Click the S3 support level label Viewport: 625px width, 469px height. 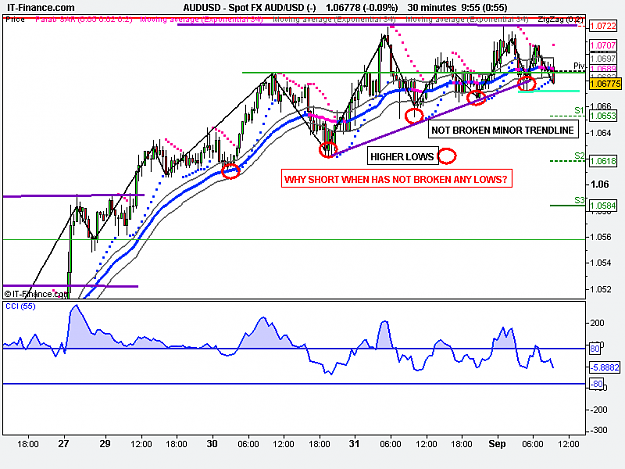[x=579, y=200]
